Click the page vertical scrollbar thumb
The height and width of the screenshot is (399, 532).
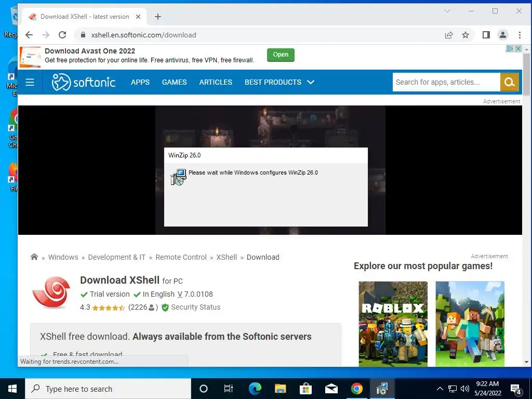coord(526,75)
